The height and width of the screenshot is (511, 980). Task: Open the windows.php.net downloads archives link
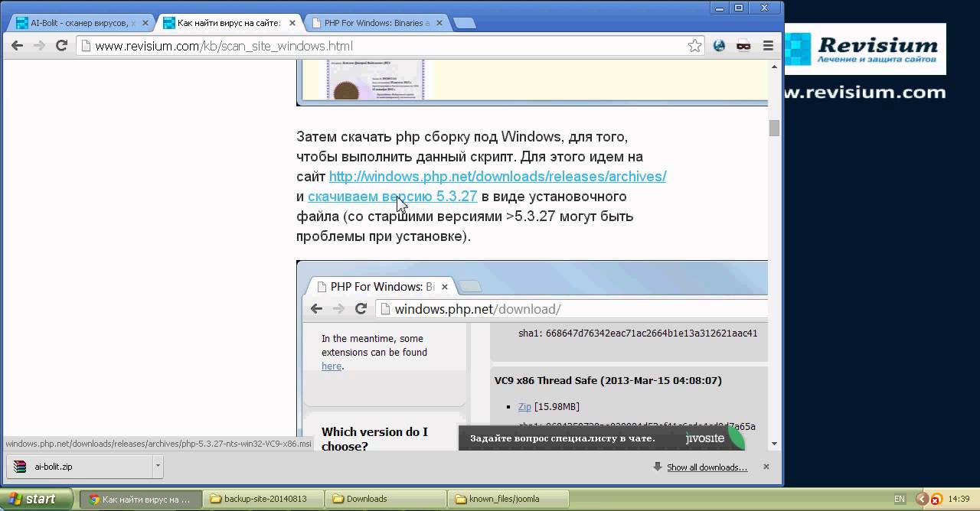(x=498, y=177)
